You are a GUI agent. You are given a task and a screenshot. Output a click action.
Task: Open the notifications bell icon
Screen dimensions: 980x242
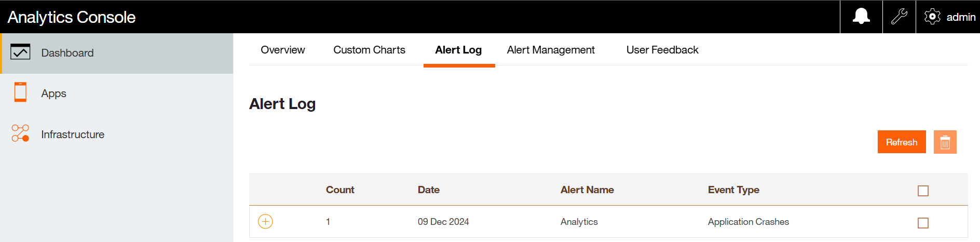coord(861,17)
